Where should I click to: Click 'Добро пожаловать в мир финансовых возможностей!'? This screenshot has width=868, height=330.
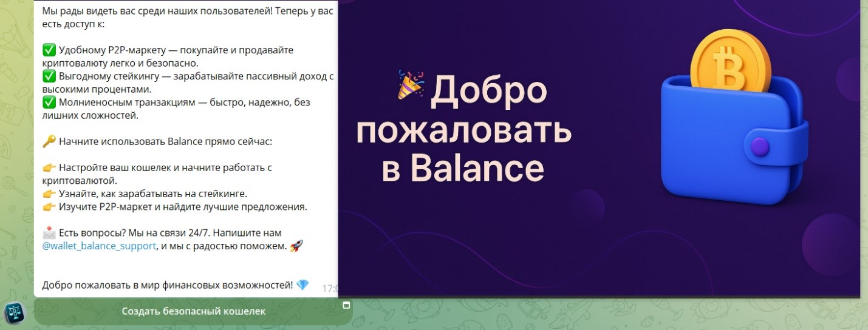tap(168, 285)
